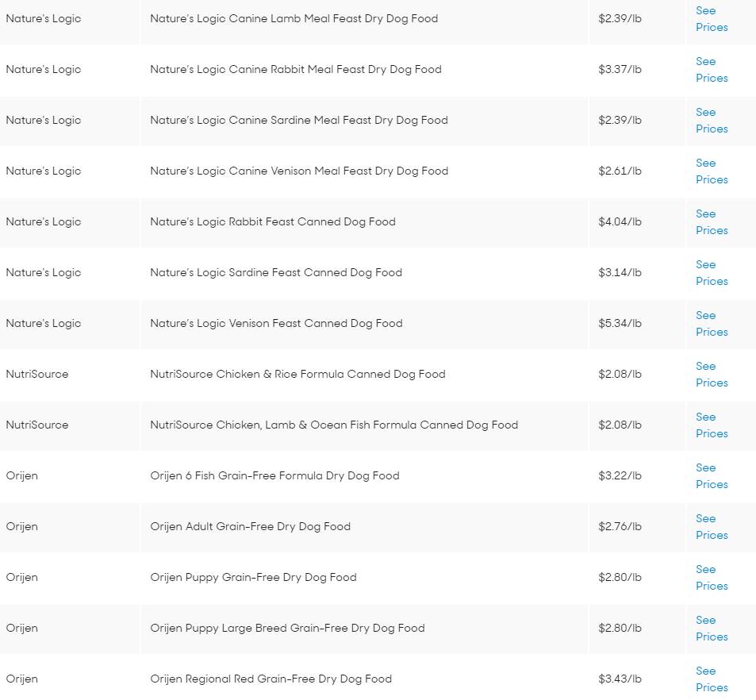The image size is (756, 700).
Task: Select Orijen Puppy Grain-Free Dry Dog Food name
Action: 253,578
